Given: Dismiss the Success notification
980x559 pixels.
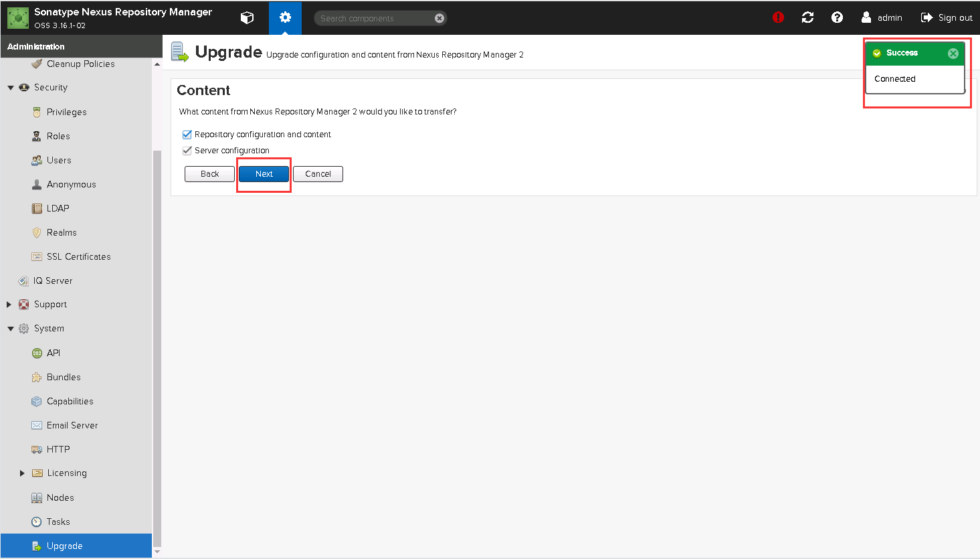Looking at the screenshot, I should (x=953, y=54).
